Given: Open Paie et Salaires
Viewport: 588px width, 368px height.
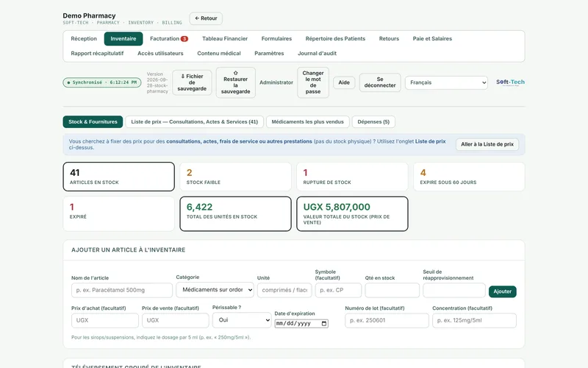Looking at the screenshot, I should point(432,39).
